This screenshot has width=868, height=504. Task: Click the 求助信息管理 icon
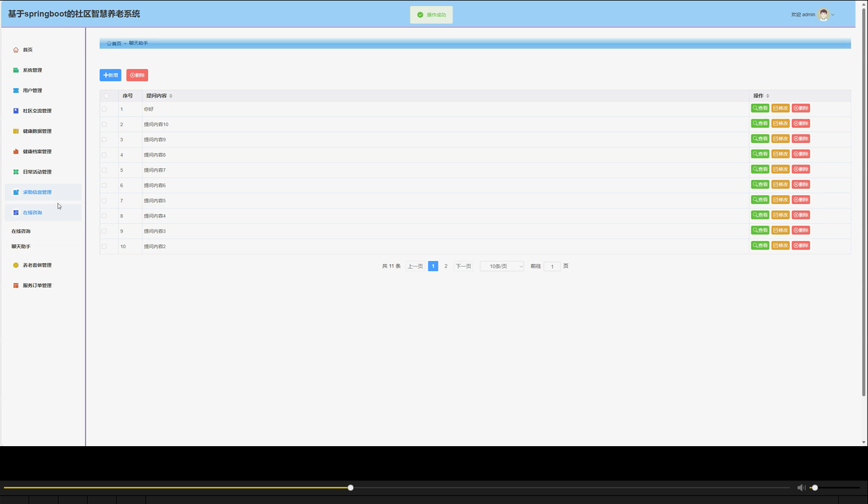(x=16, y=192)
